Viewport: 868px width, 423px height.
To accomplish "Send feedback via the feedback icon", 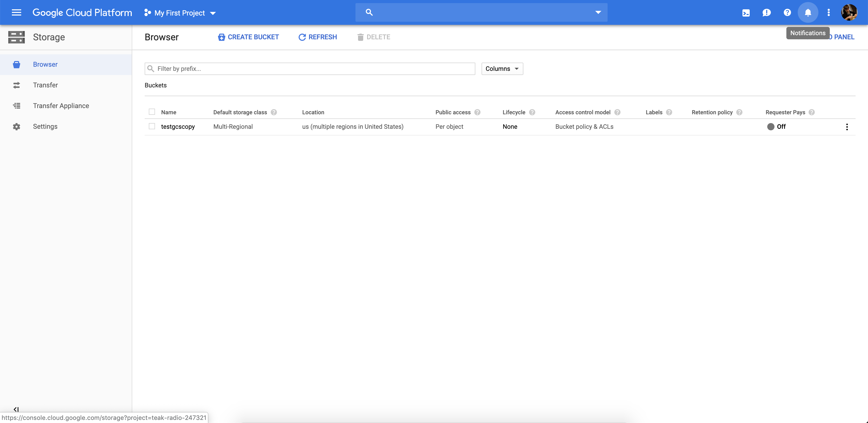I will (766, 12).
